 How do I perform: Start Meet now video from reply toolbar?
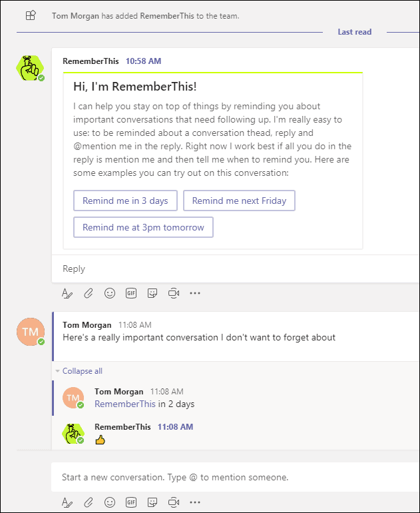coord(174,293)
